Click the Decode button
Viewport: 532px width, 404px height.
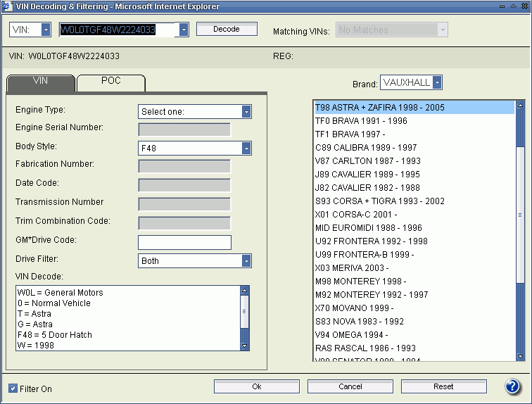227,29
